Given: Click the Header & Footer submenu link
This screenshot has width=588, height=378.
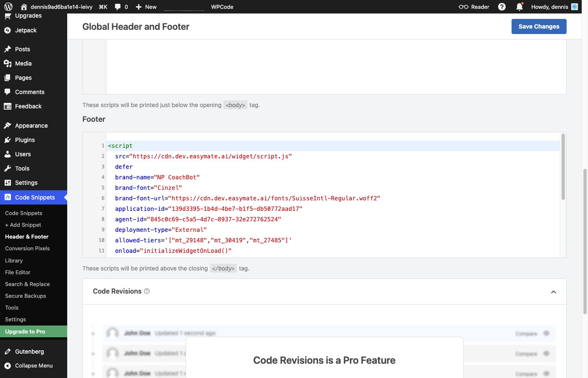Looking at the screenshot, I should click(27, 236).
